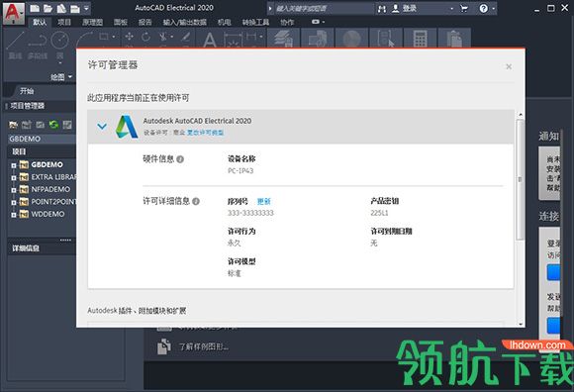Click the New drawing icon in quick access toolbar
Viewport: 574px width, 392px height.
click(35, 8)
